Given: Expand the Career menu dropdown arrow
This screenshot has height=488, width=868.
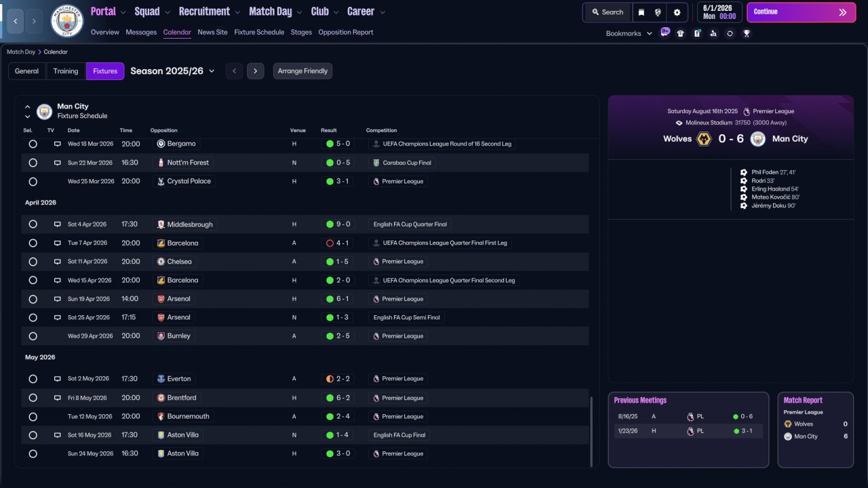Looking at the screenshot, I should (382, 12).
